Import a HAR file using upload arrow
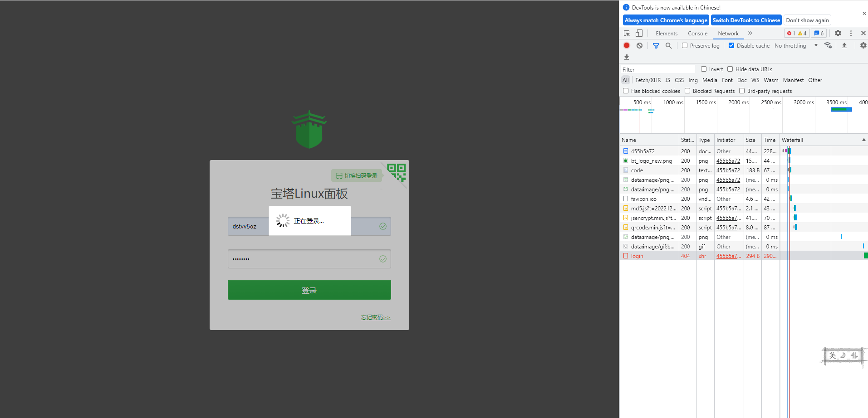This screenshot has height=418, width=868. [844, 45]
